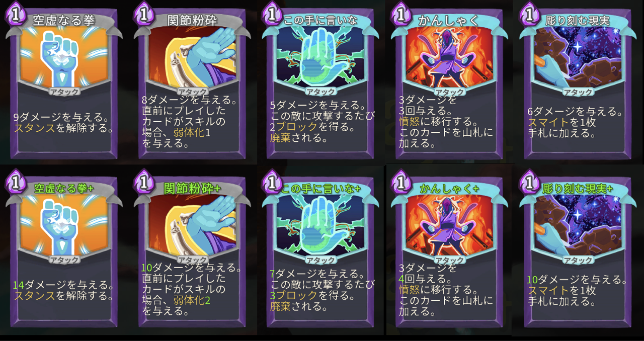Viewport: 644px width, 341px height.
Task: Click the green hand art of この手に言いな
Action: (x=320, y=58)
